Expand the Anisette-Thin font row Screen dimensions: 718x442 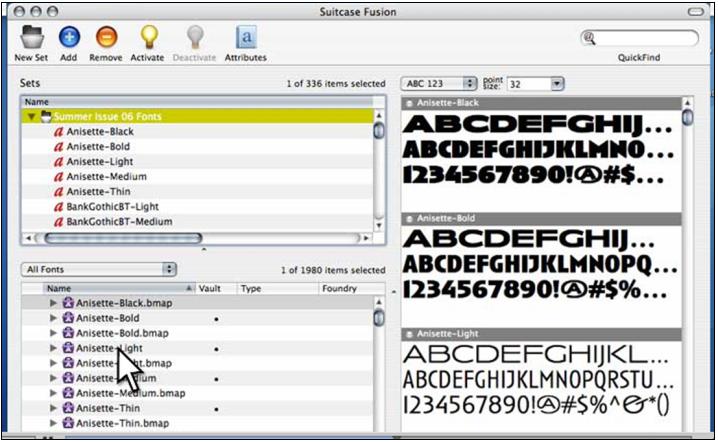click(x=53, y=409)
